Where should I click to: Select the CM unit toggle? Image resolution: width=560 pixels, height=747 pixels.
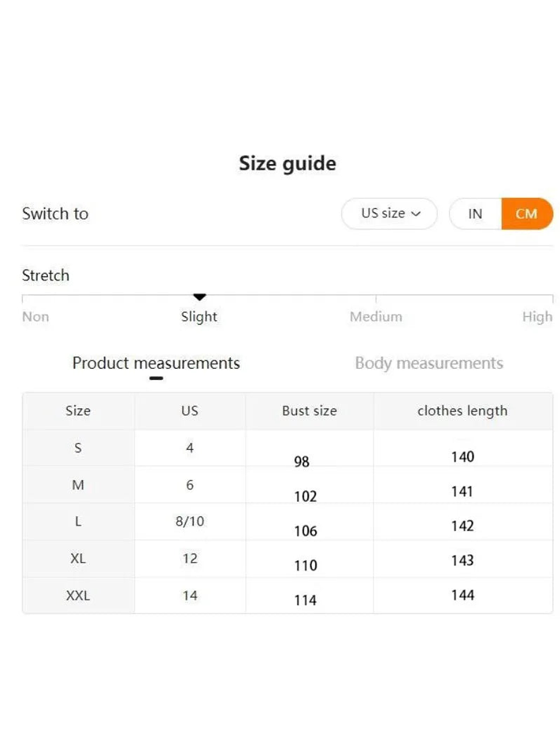point(526,214)
